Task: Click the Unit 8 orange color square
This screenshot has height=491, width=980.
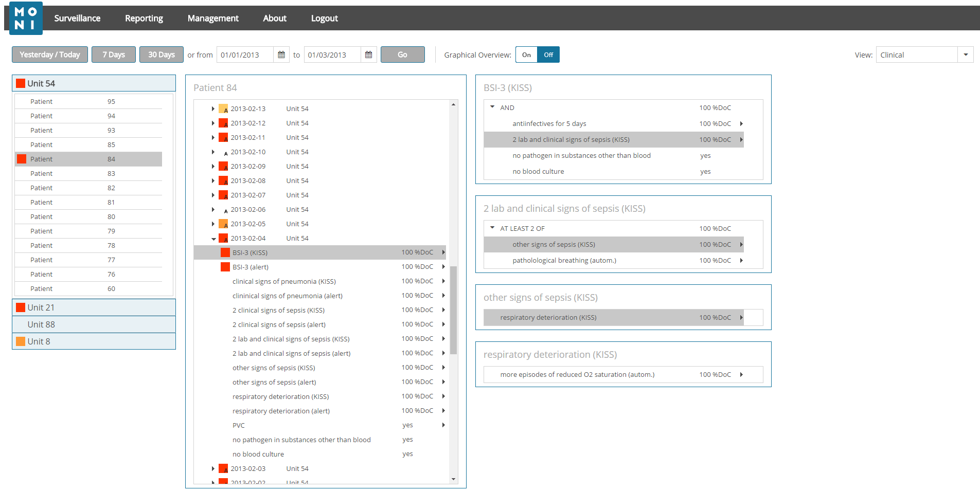Action: 21,341
